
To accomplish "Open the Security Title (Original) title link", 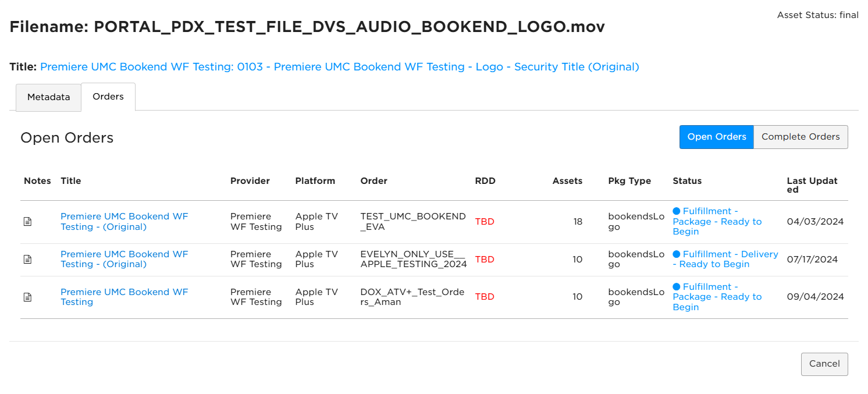I will pos(340,67).
